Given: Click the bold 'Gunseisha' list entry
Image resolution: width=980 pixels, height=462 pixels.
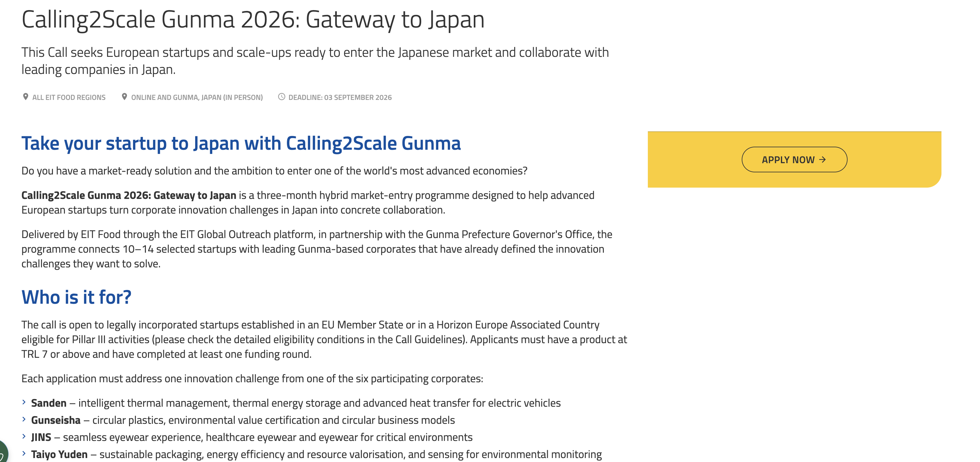Looking at the screenshot, I should click(x=56, y=420).
